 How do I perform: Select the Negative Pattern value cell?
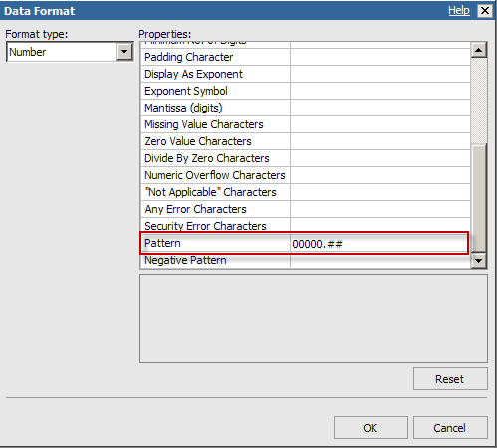click(x=380, y=261)
